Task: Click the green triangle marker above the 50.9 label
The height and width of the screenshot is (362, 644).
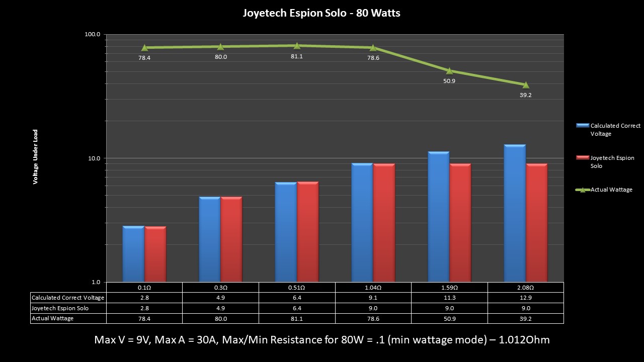Action: [449, 71]
